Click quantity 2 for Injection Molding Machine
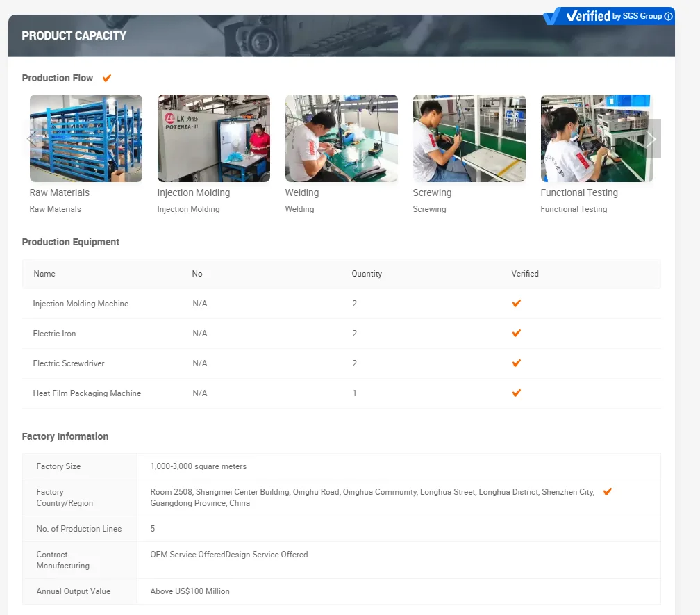Viewport: 700px width, 615px height. (x=355, y=304)
